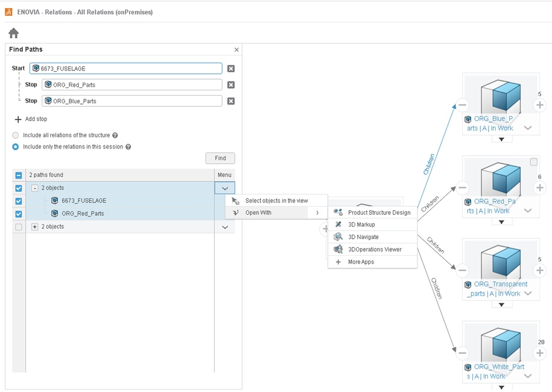
Task: Clear the 6673_FUSELAGE start field
Action: (231, 69)
